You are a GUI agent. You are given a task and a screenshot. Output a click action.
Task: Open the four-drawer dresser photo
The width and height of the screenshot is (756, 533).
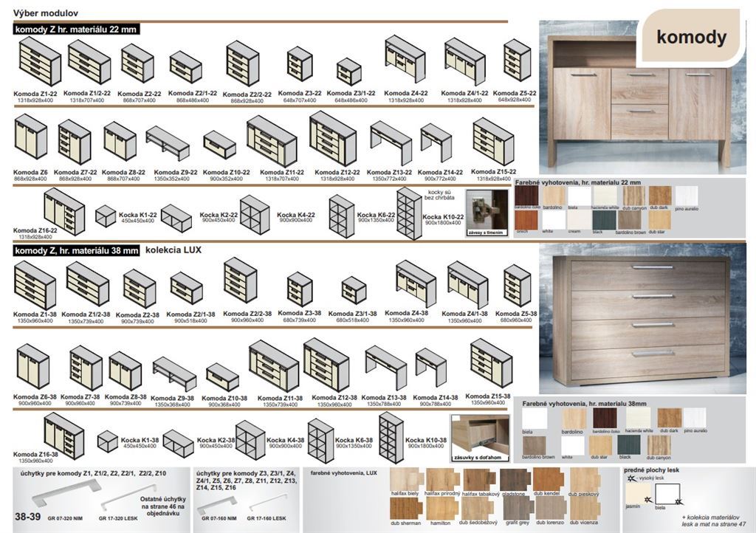(x=639, y=317)
